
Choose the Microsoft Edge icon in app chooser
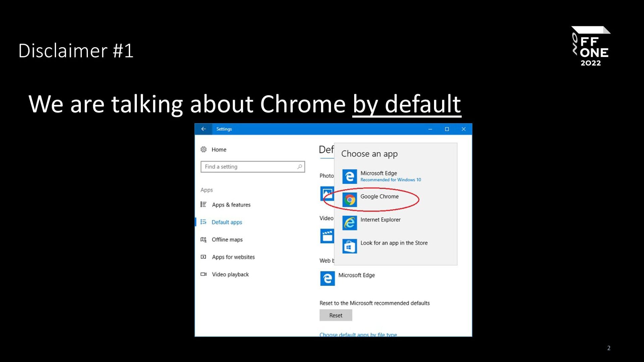pos(350,176)
